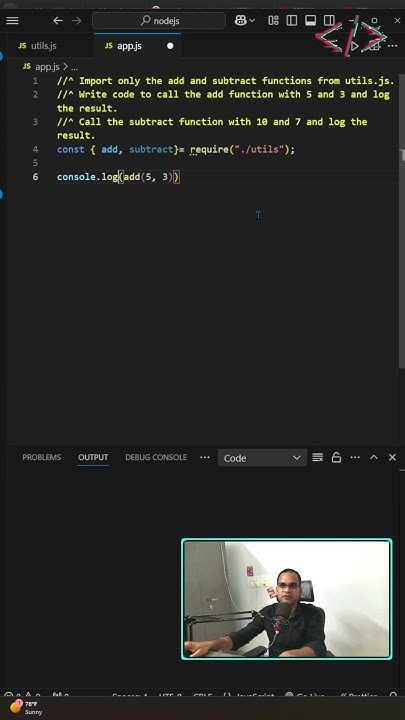Select the OUTPUT panel tab
This screenshot has height=720, width=405.
(x=93, y=457)
